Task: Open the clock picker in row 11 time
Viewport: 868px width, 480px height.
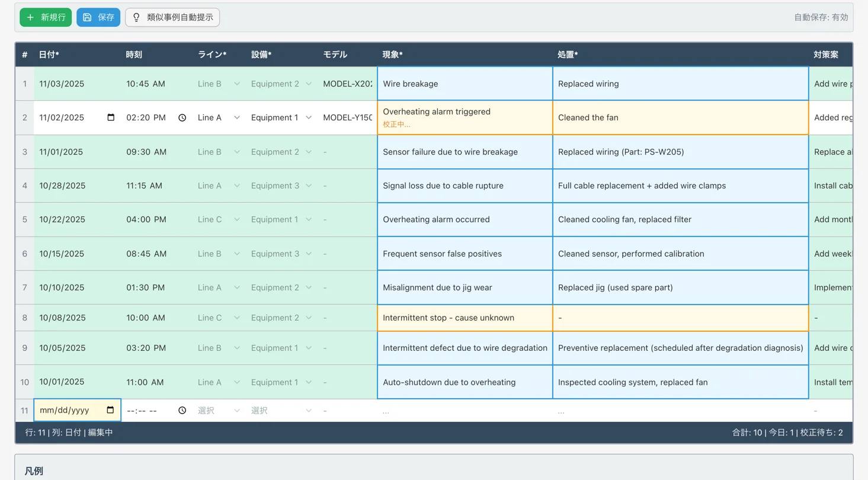Action: (182, 410)
